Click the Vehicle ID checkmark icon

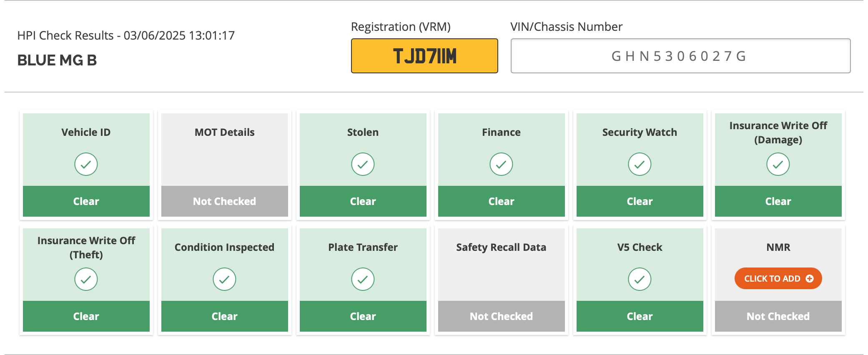point(86,164)
